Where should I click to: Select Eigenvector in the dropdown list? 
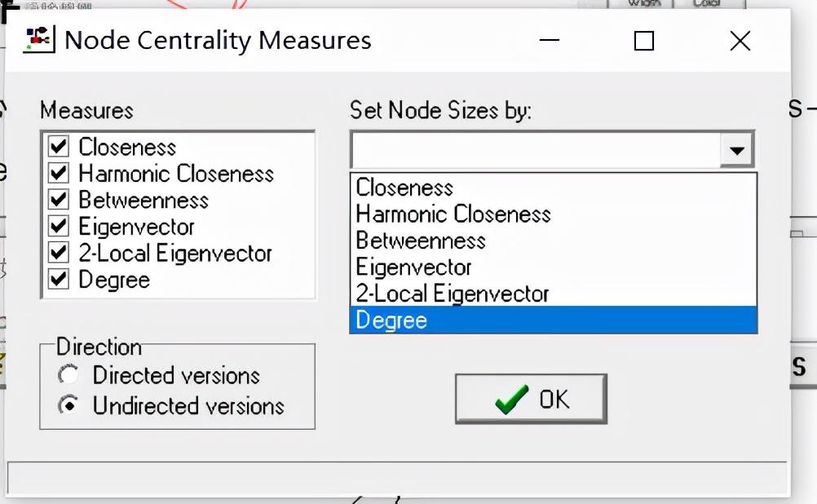tap(413, 267)
